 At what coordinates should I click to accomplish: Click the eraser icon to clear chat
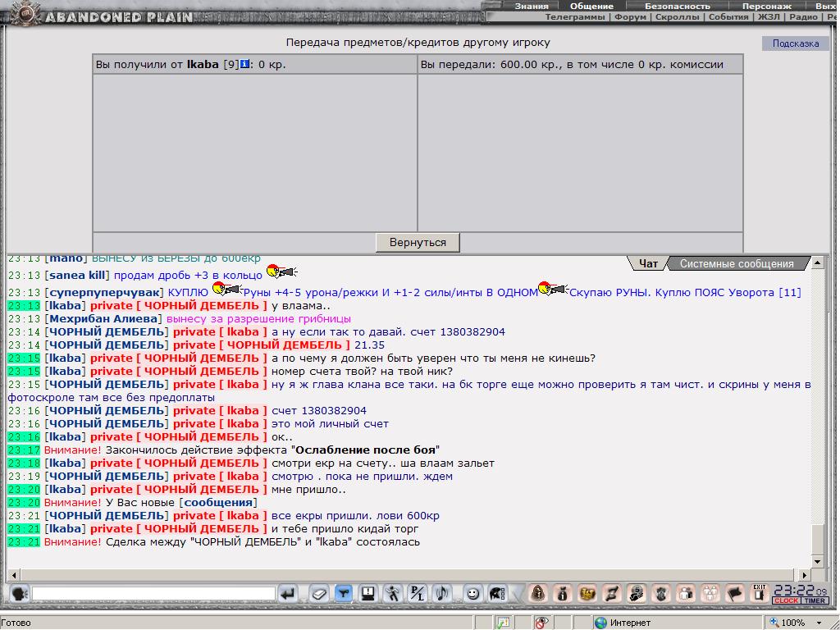click(x=319, y=594)
